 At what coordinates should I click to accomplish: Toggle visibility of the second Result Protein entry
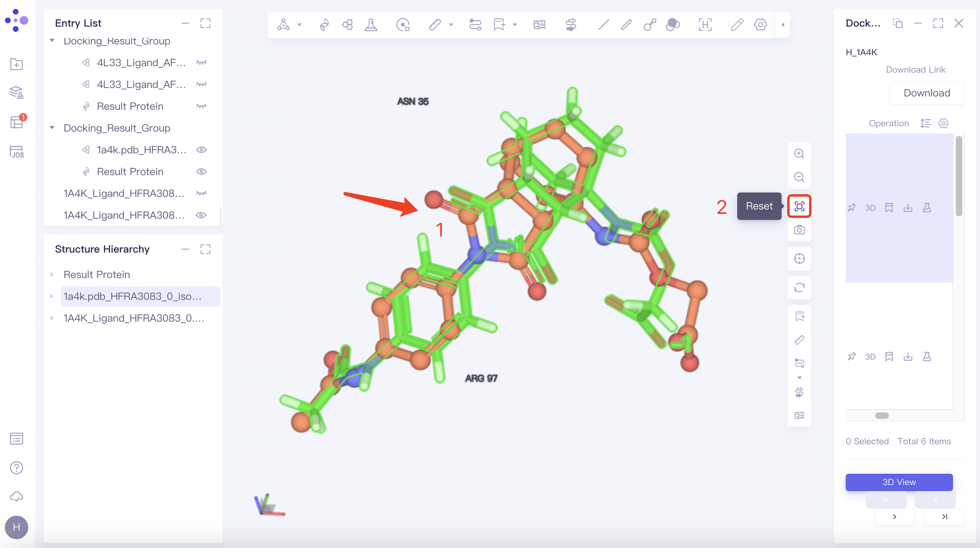[x=201, y=172]
